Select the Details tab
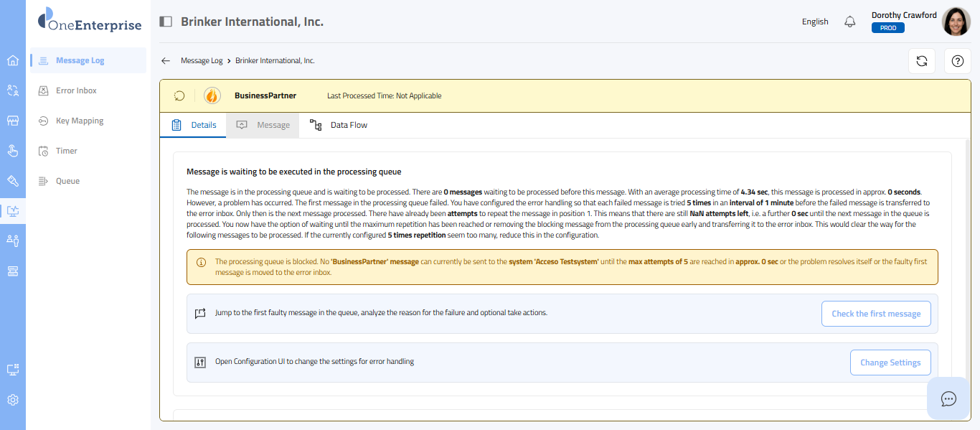Screen dimensions: 980x430 tap(194, 125)
